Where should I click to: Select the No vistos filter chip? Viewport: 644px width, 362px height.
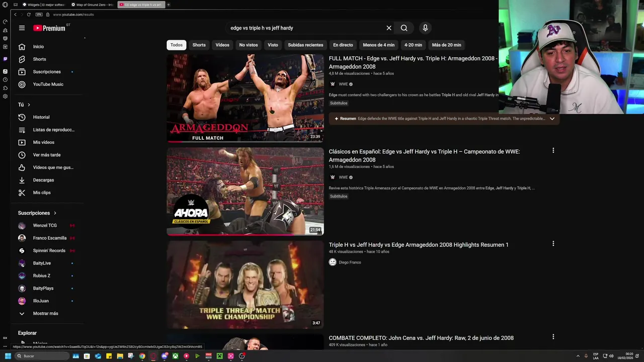point(249,45)
